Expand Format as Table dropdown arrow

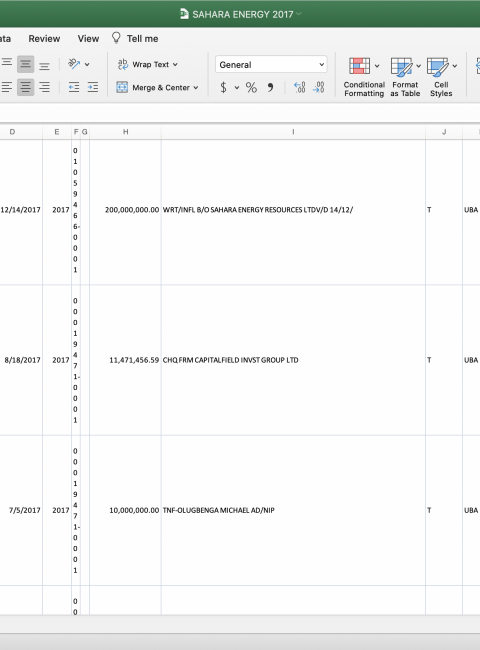click(x=418, y=66)
